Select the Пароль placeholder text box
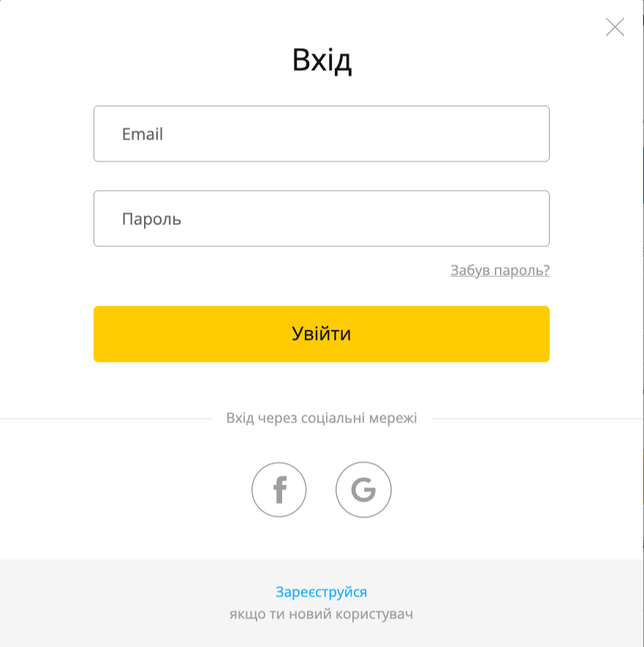This screenshot has width=644, height=647. coord(152,219)
